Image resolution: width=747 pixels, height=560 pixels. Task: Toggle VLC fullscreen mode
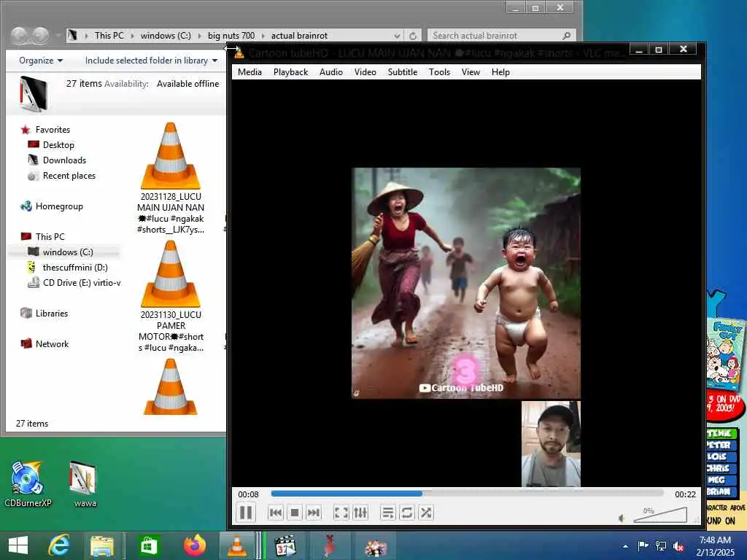point(341,513)
